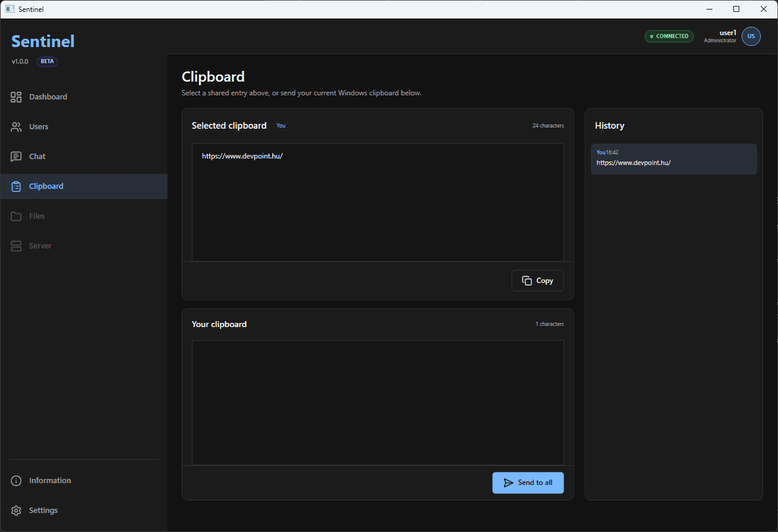Screen dimensions: 778x532
Task: Click the 16:42 timestamp in History
Action: (612, 153)
